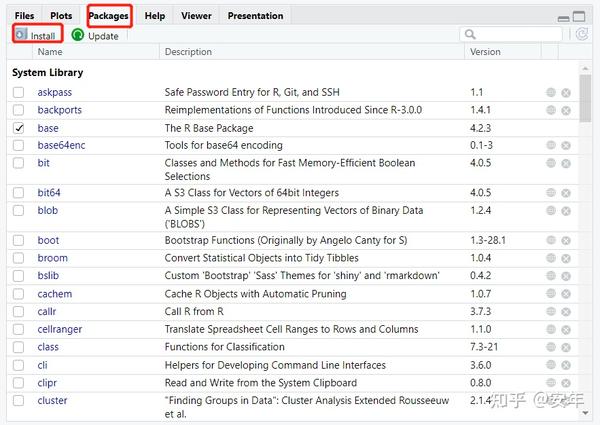
Task: Enable the cluster package checkbox
Action: 19,401
